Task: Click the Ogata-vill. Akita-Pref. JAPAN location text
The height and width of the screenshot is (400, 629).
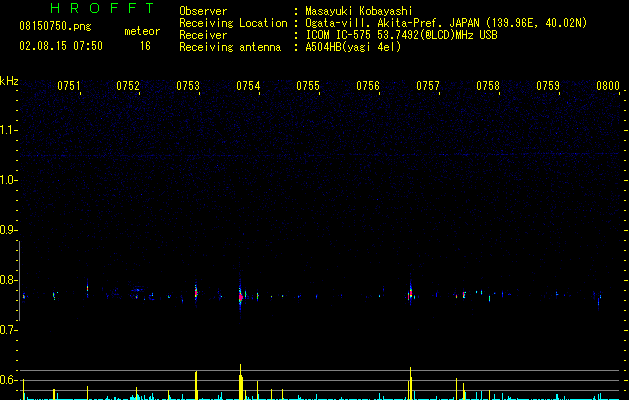Action: (446, 23)
